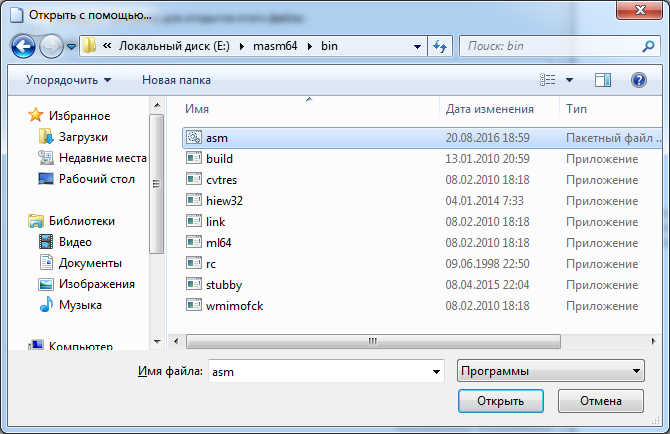
Task: Open the file name history dropdown
Action: coord(436,371)
